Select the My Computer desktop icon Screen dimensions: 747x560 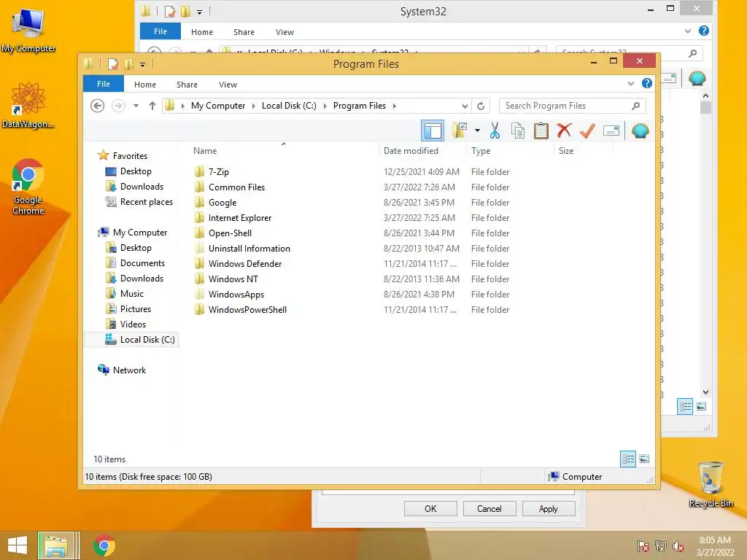(28, 29)
